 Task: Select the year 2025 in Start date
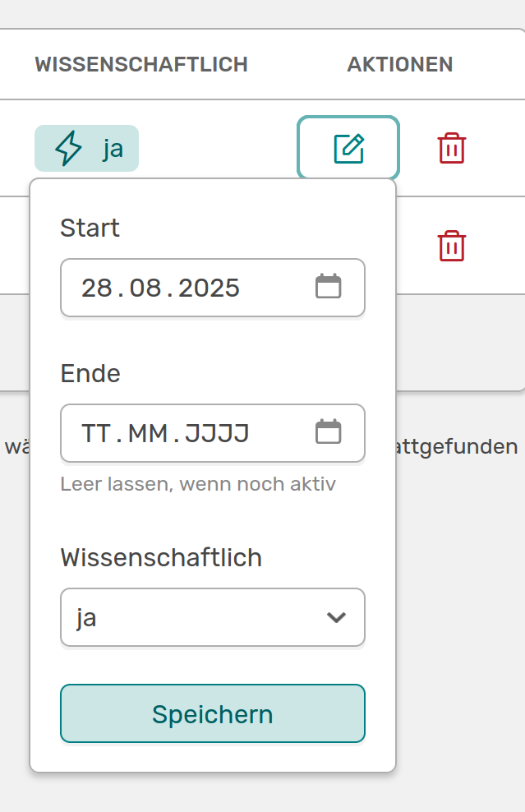coord(209,288)
